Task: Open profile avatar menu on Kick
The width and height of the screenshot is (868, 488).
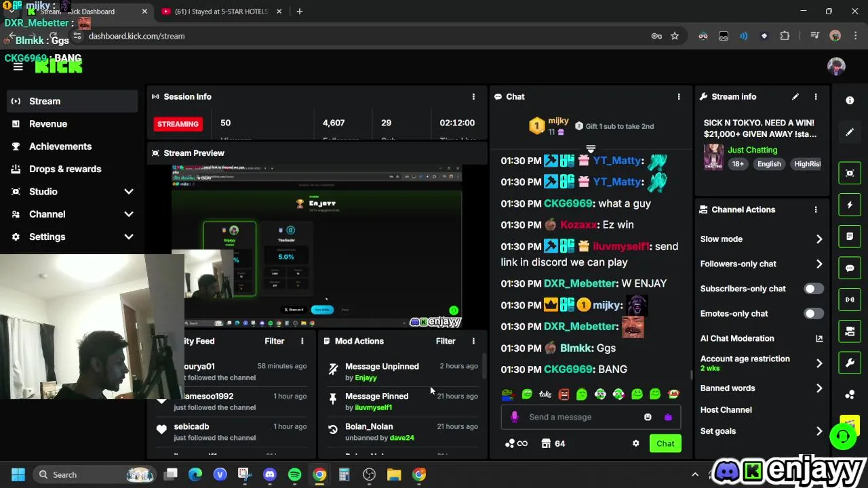Action: pos(836,66)
